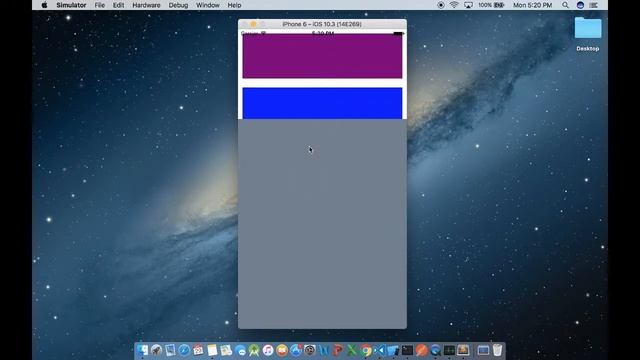Open the Edit menu
The height and width of the screenshot is (360, 640).
(x=118, y=5)
